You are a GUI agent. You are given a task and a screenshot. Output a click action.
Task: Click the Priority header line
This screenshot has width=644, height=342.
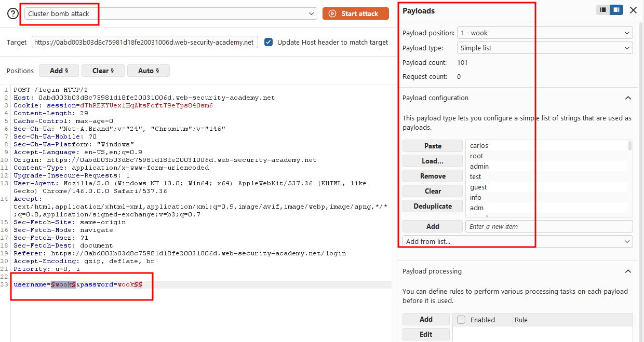click(x=47, y=269)
